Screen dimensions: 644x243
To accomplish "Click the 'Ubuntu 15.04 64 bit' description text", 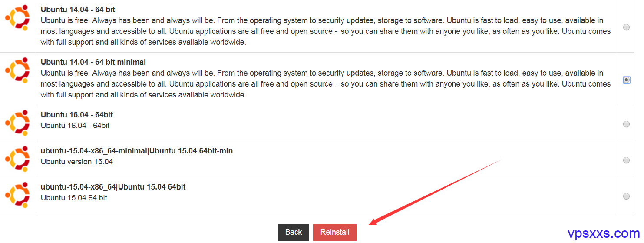I will pos(74,198).
